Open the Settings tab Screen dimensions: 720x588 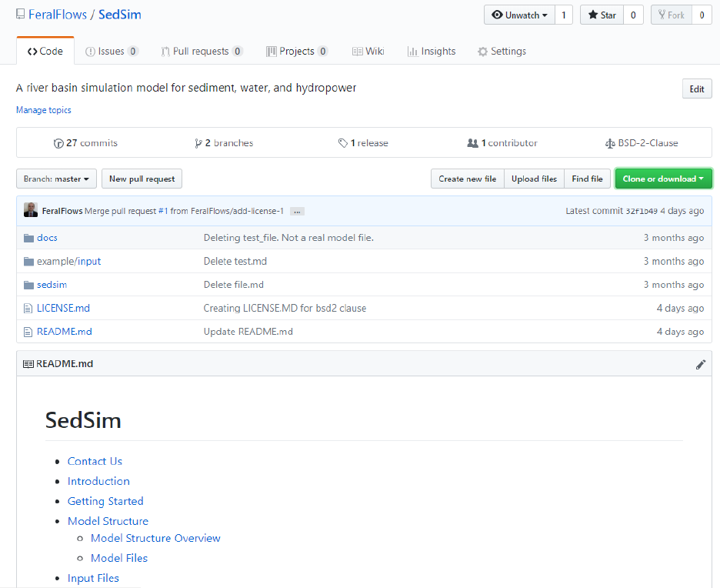click(x=502, y=51)
